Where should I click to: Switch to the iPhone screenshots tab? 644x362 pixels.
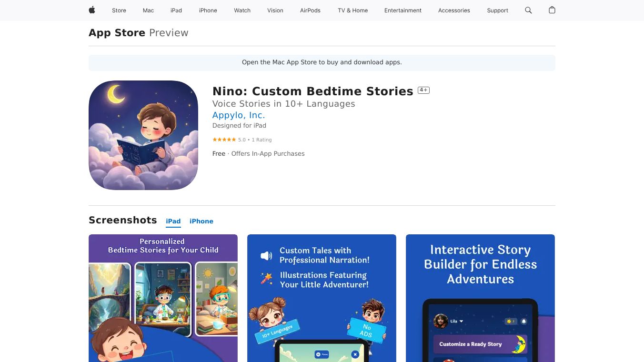(x=201, y=221)
